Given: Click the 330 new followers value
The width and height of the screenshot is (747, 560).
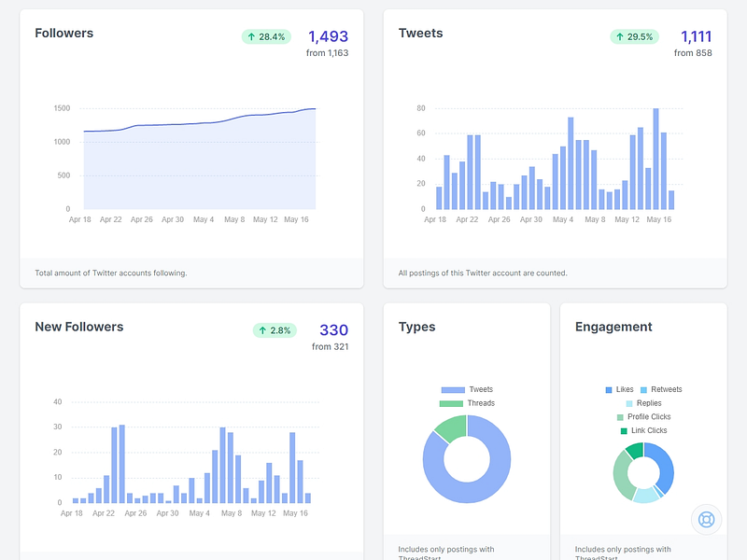Looking at the screenshot, I should (333, 330).
